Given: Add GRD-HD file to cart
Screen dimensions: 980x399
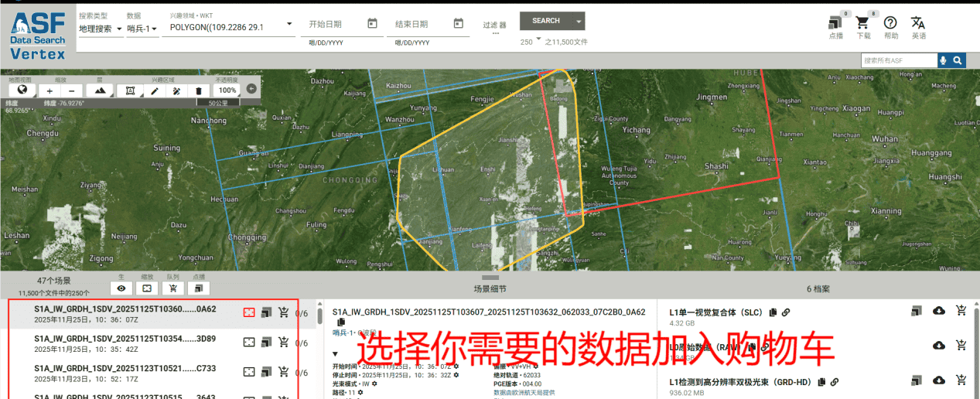Looking at the screenshot, I should coord(961,380).
